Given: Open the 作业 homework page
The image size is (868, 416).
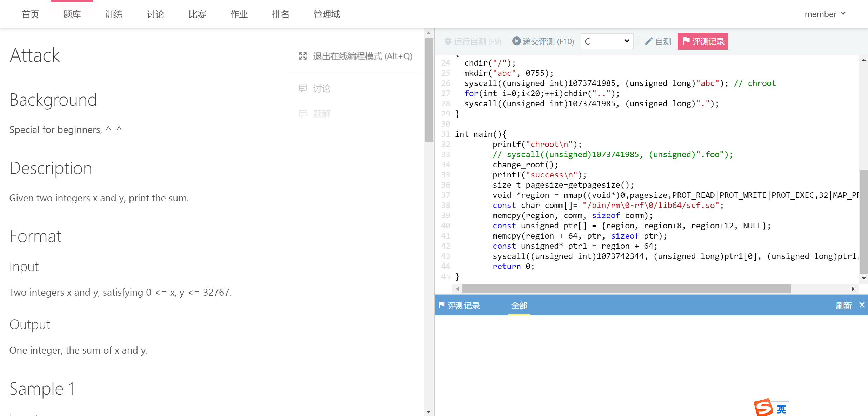Looking at the screenshot, I should [239, 14].
